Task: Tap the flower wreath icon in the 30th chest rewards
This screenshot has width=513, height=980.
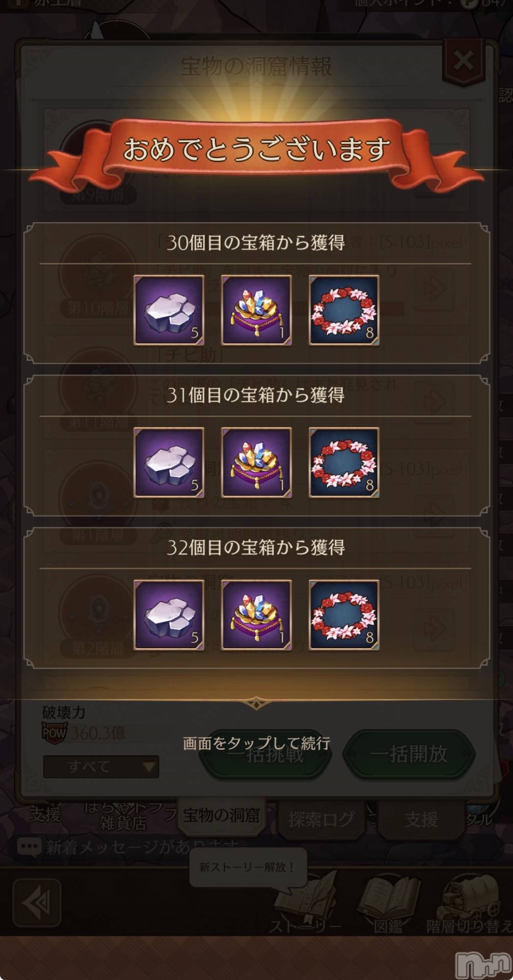Action: 344,310
